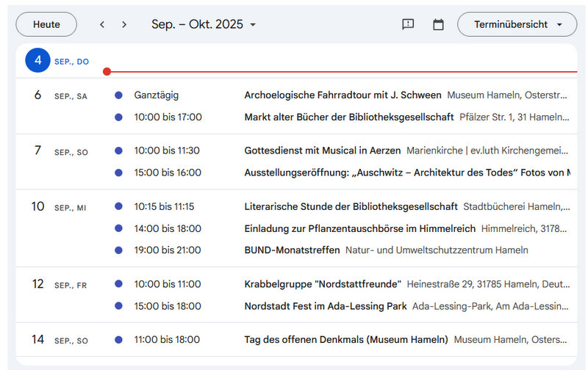Open Markt alter Bücher event
This screenshot has width=588, height=370.
348,117
